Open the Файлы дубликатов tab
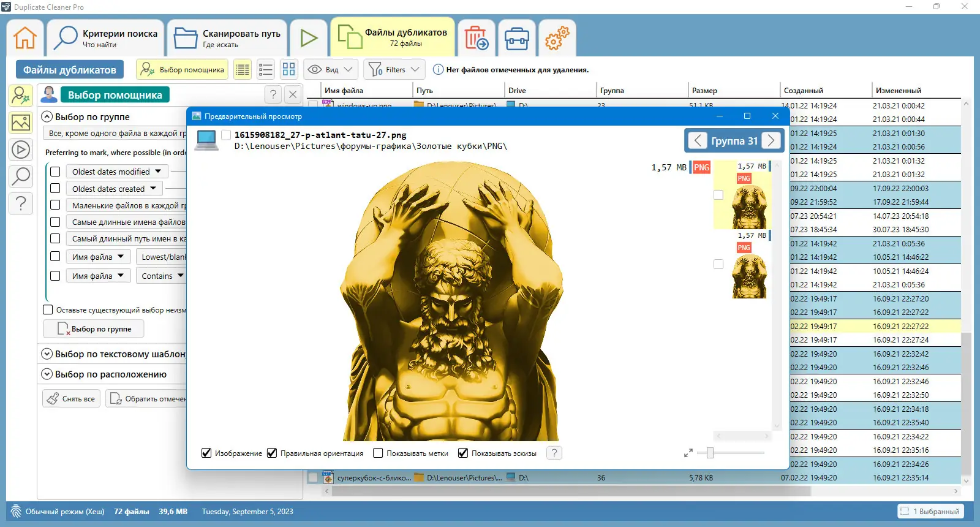 tap(393, 37)
